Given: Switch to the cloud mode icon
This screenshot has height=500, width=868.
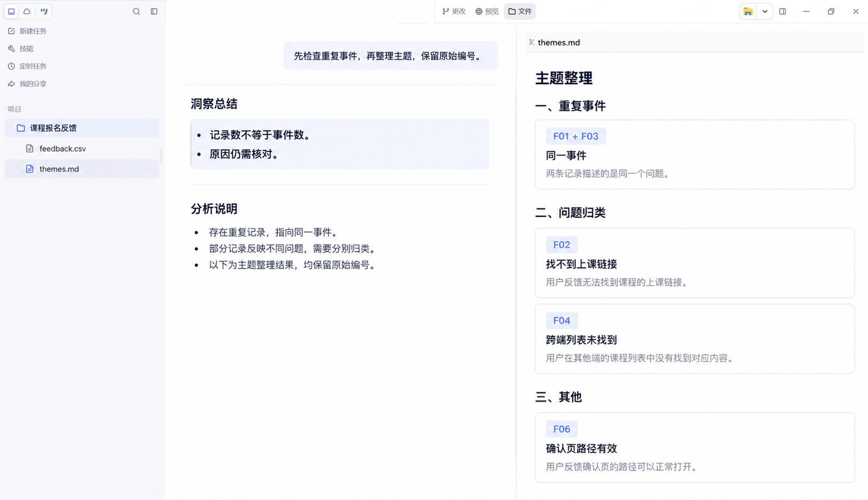Looking at the screenshot, I should (27, 11).
